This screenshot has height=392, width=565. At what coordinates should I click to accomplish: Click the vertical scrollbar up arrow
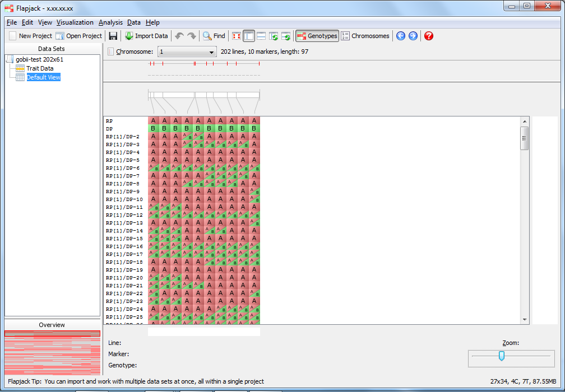(x=525, y=122)
